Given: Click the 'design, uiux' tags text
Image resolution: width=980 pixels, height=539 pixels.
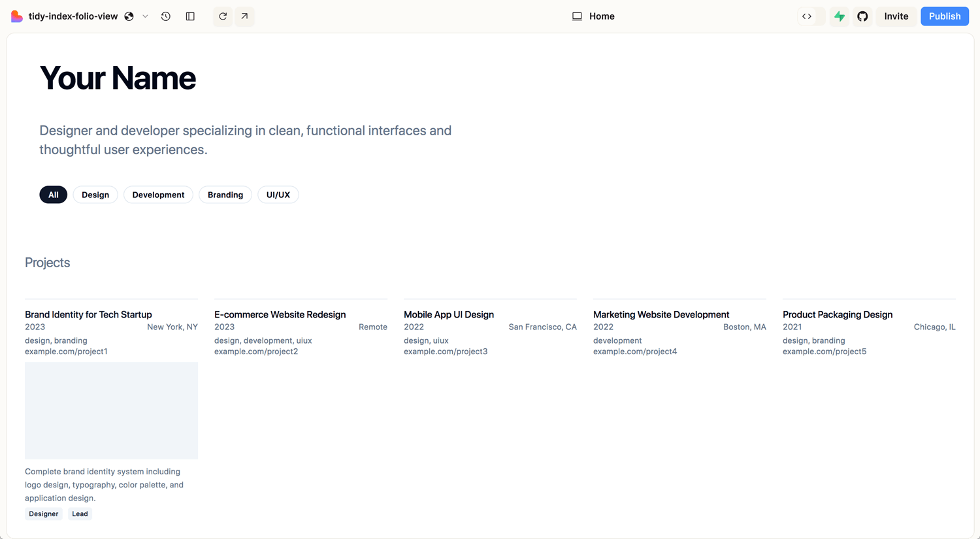Looking at the screenshot, I should click(x=426, y=340).
